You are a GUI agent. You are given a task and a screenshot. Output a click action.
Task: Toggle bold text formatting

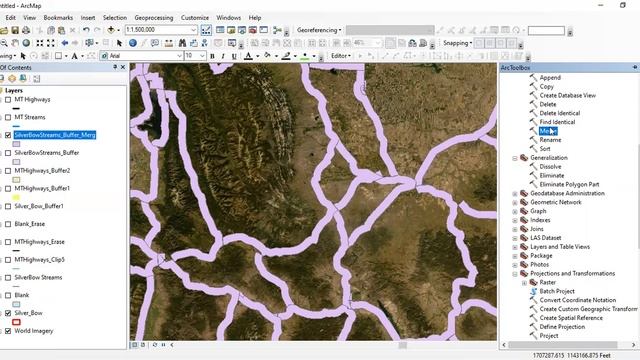212,56
